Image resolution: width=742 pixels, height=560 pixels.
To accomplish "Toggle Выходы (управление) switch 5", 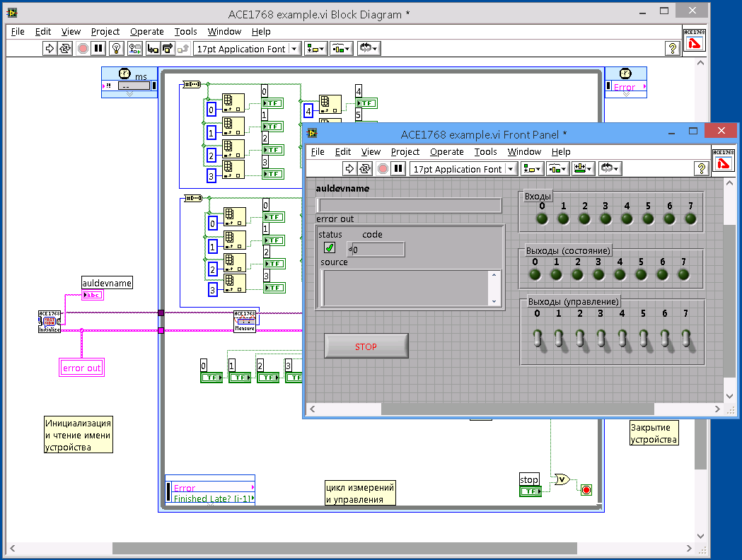I will (x=644, y=341).
